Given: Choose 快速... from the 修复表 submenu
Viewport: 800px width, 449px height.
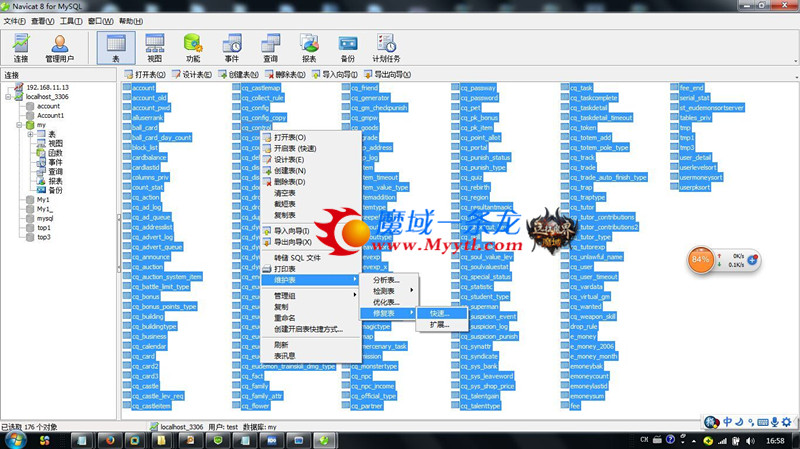Looking at the screenshot, I should pos(440,313).
